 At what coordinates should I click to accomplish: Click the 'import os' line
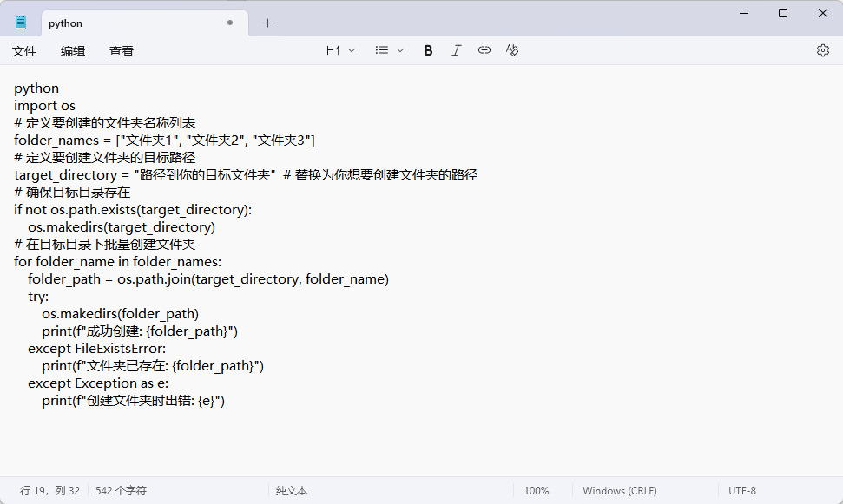tap(44, 105)
